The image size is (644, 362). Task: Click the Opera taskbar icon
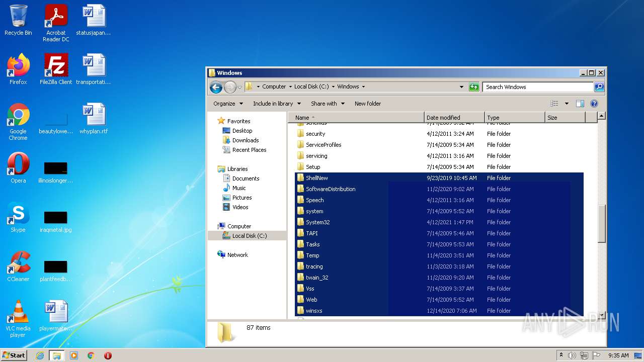coord(108,355)
